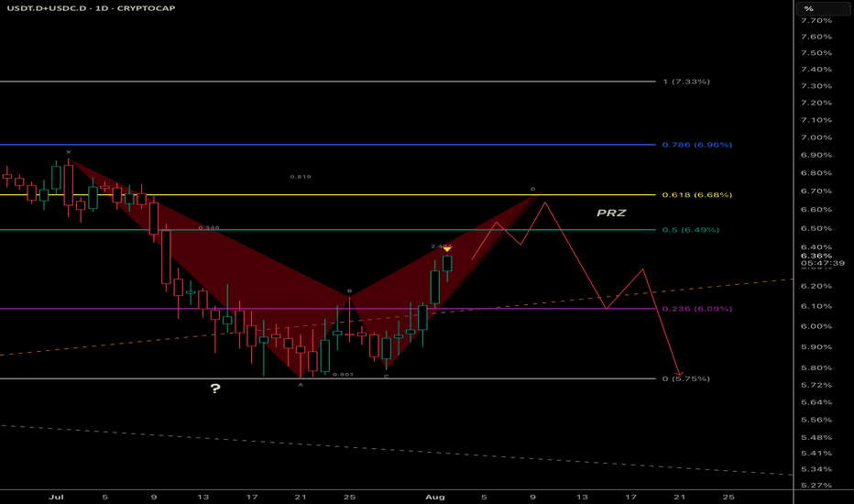Click the 1 (7.33%) Fibonacci level label
854x504 pixels.
tap(686, 82)
